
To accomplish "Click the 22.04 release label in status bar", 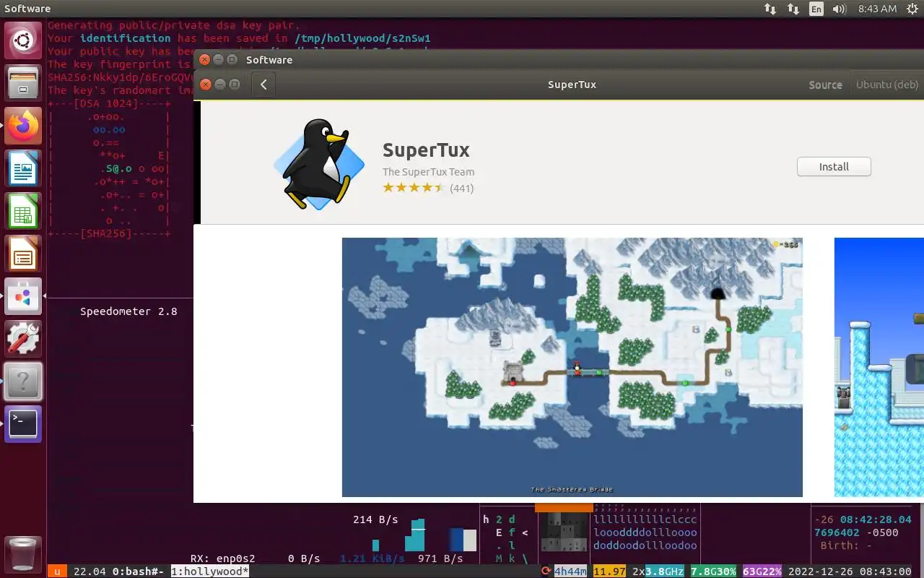I will (x=90, y=571).
